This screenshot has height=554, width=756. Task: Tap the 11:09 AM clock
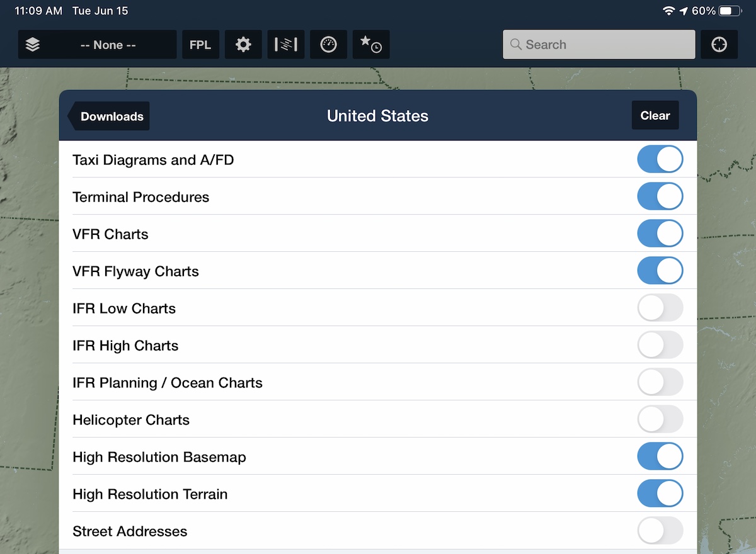pos(38,11)
